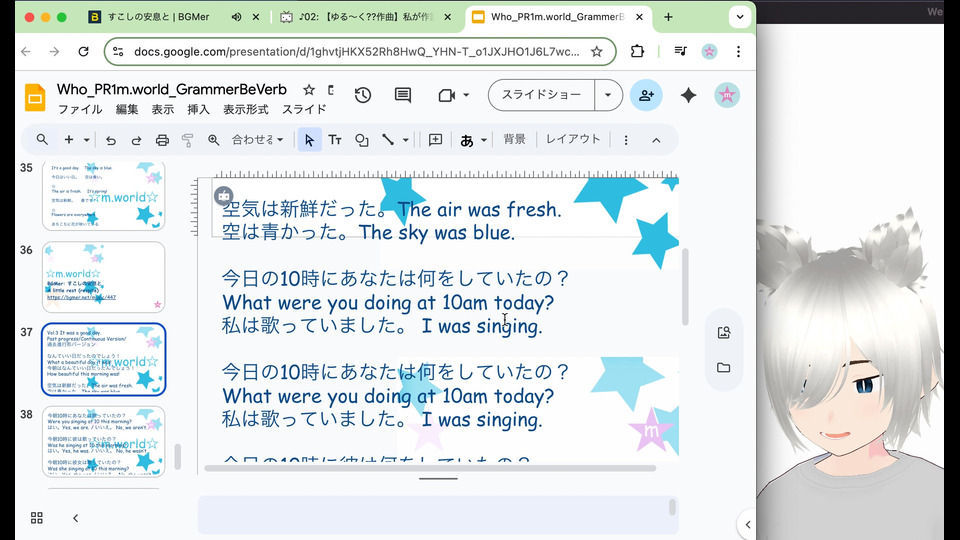Open tab search dropdown
This screenshot has height=540, width=960.
(740, 17)
